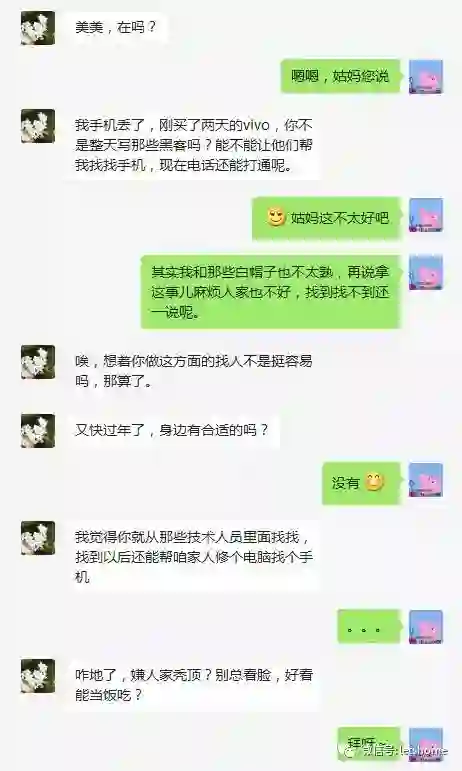Click smiley emoji in '姑妈这不太好吧' bubble
The height and width of the screenshot is (771, 462).
click(x=276, y=217)
